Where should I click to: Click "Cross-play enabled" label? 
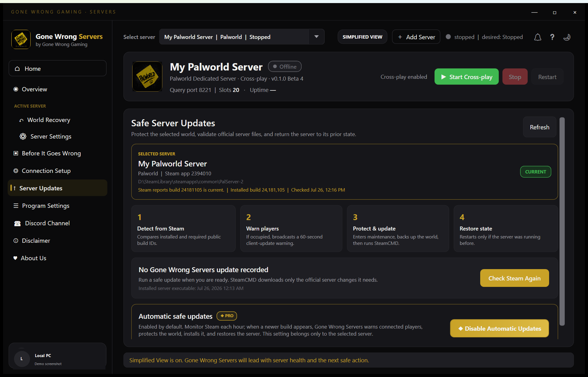pos(404,77)
